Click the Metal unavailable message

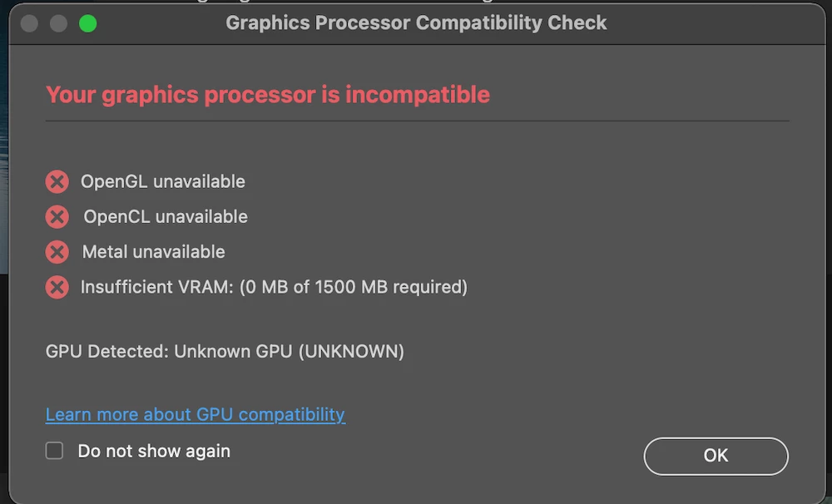pyautogui.click(x=153, y=252)
